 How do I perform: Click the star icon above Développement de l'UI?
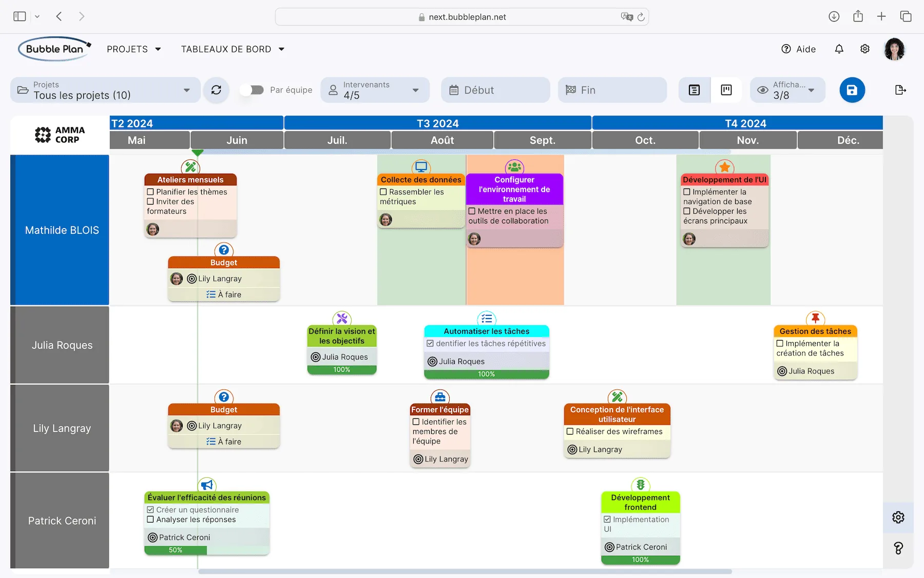click(x=724, y=167)
